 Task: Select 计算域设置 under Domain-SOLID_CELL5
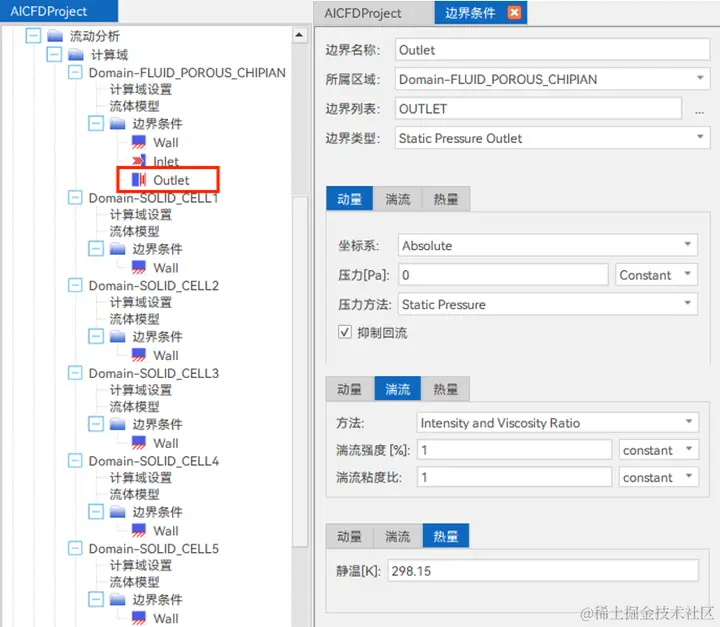(141, 565)
